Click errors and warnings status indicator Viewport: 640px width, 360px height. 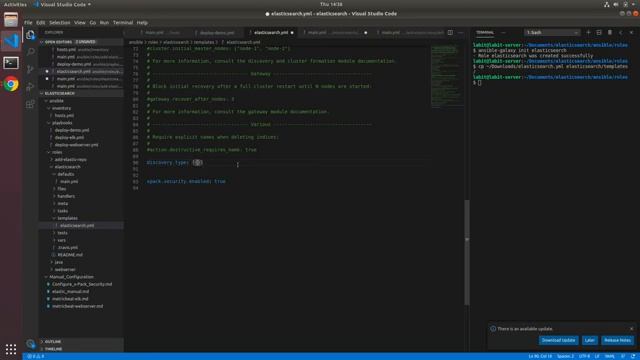36,356
